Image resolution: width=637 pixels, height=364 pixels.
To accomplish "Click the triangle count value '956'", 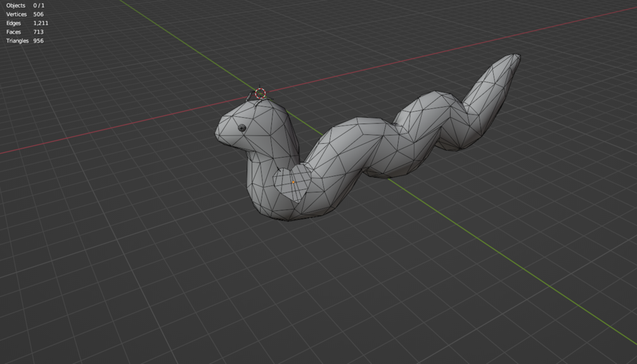I will (38, 41).
